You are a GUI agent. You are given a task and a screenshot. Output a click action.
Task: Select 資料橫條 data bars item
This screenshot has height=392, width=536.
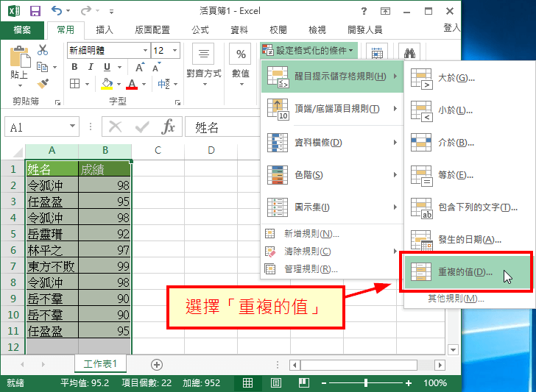[x=332, y=143]
